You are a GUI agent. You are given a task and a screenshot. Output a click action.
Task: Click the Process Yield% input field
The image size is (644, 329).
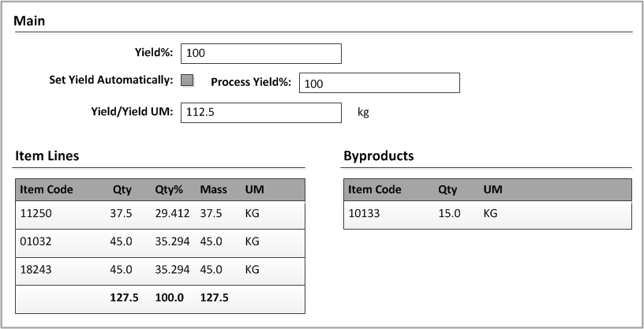379,83
